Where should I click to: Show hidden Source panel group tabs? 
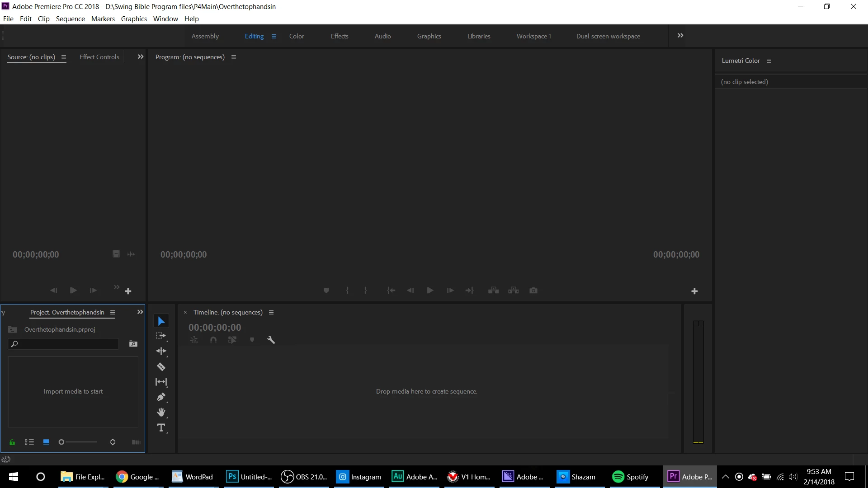pyautogui.click(x=140, y=57)
